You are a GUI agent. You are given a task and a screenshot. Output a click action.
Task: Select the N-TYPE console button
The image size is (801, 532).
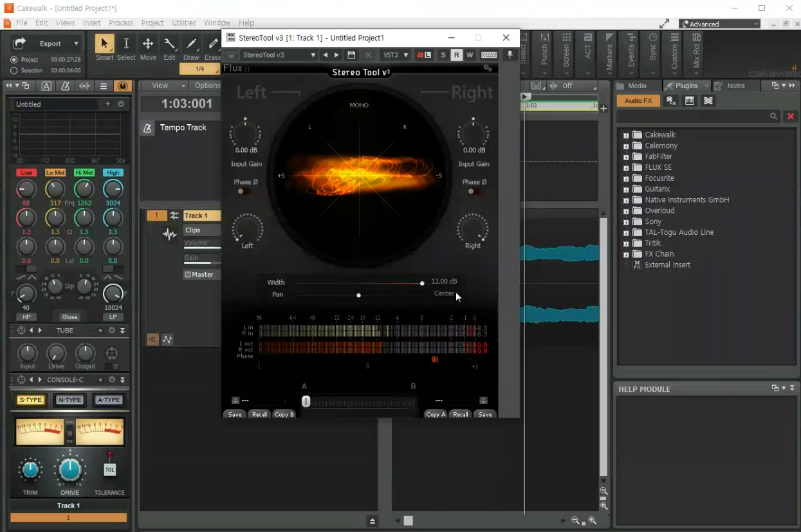point(69,400)
